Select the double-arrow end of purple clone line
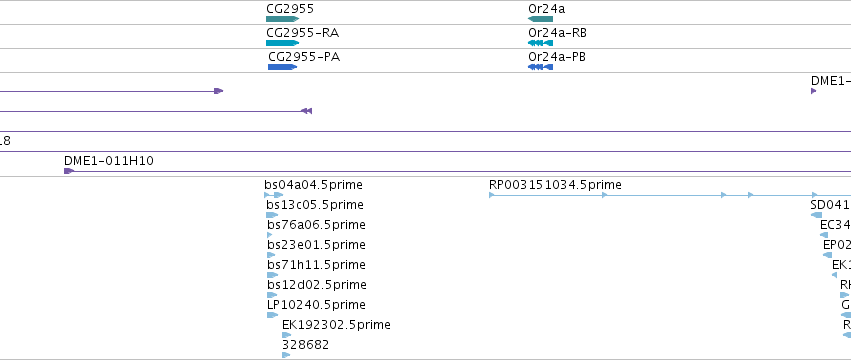The height and width of the screenshot is (360, 851). pos(307,111)
